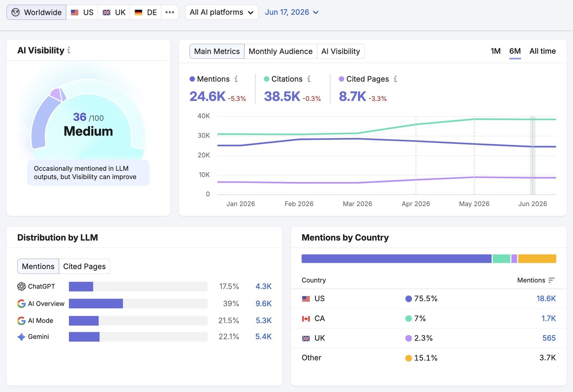
Task: Click the Cited Pages info icon
Action: pos(395,79)
